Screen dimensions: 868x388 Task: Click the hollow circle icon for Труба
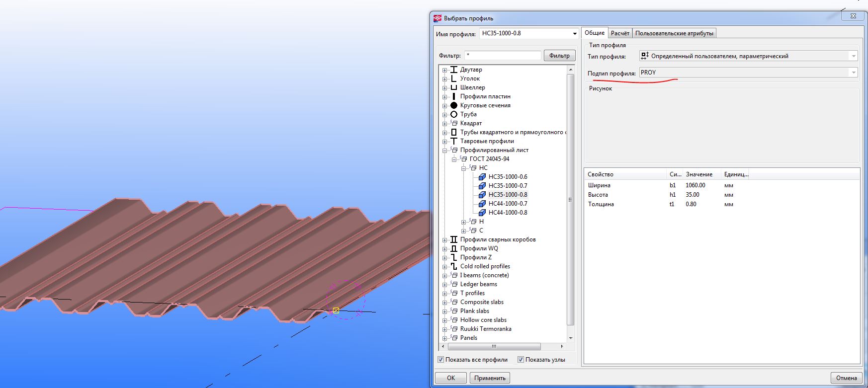click(x=453, y=114)
